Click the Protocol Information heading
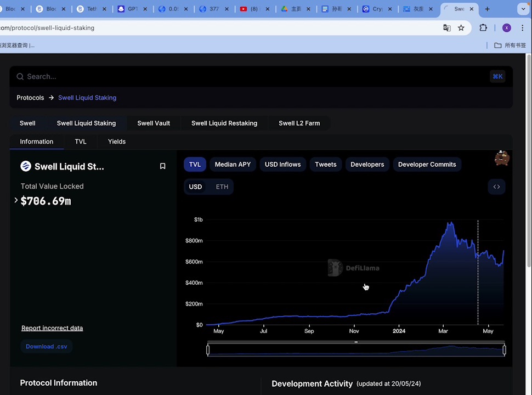 click(x=58, y=383)
